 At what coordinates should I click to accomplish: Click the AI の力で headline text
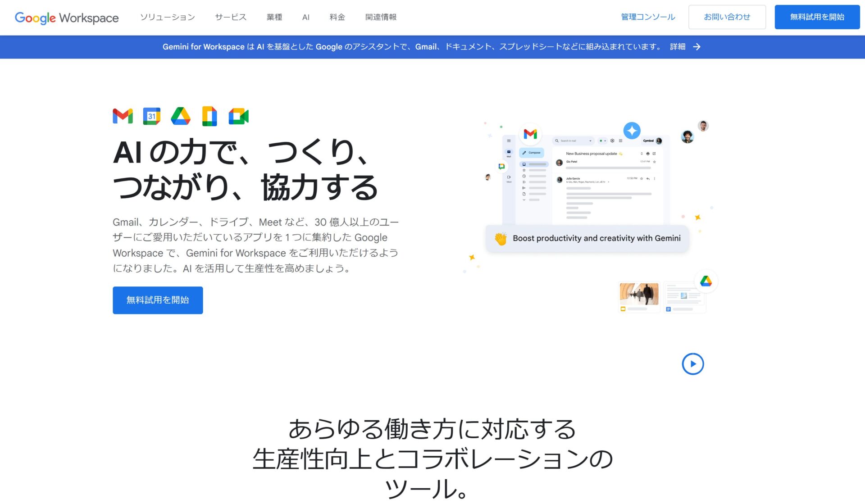click(244, 169)
